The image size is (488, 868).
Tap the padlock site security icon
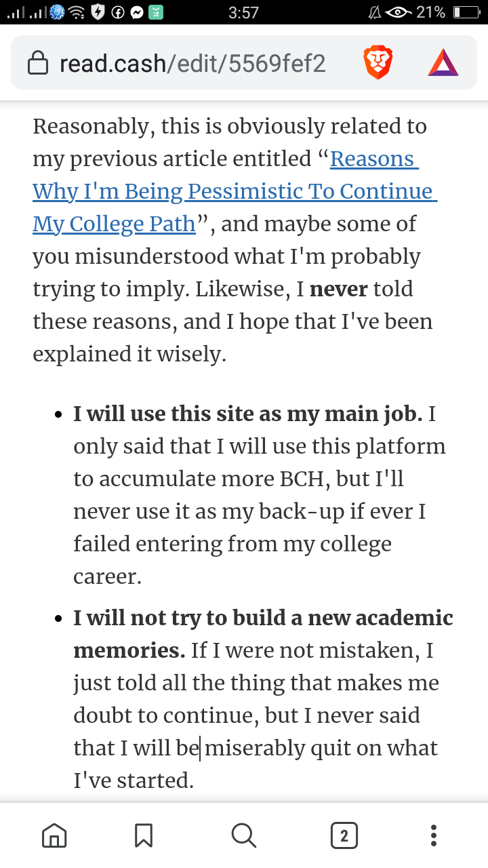tap(37, 64)
